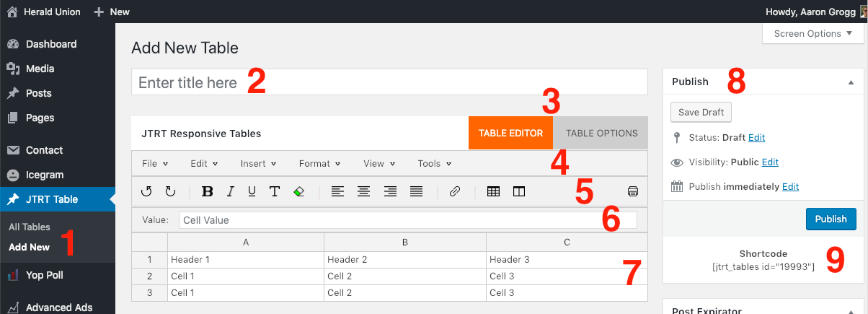Image resolution: width=868 pixels, height=314 pixels.
Task: Click the table grid icon
Action: coord(494,191)
